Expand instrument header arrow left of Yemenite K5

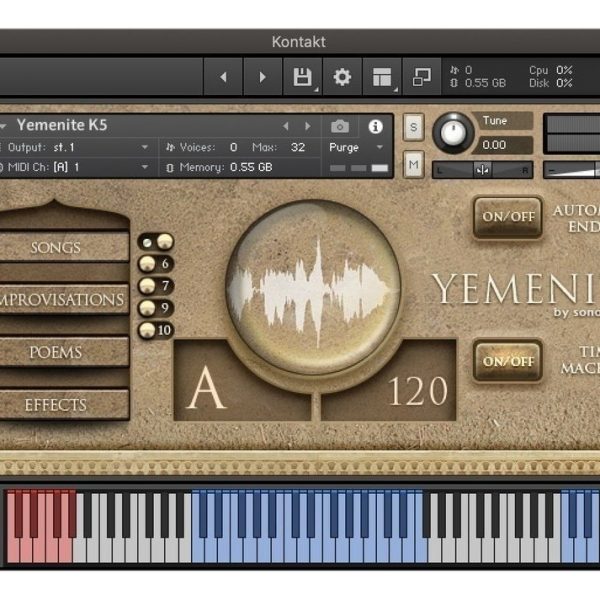[x=3, y=126]
